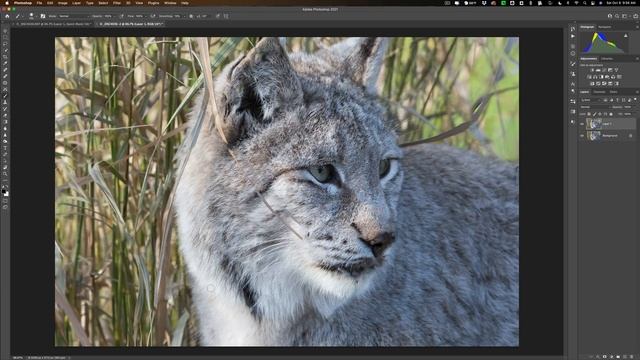Filter layers by pixel layers icon
Viewport: 640px width, 360px height.
click(606, 100)
